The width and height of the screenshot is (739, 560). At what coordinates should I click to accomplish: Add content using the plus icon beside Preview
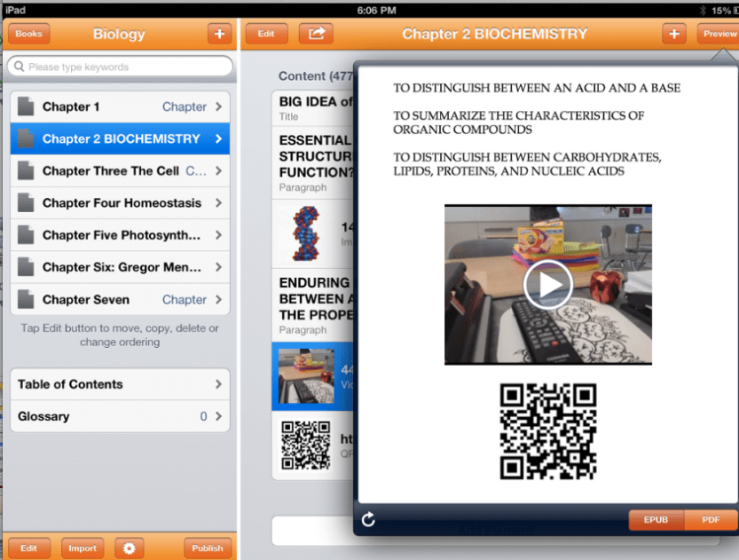[x=674, y=33]
